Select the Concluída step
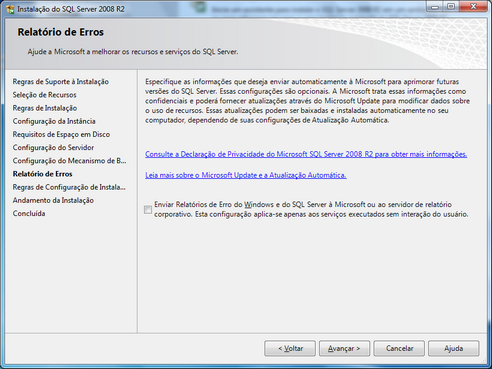This screenshot has width=492, height=369. pos(29,213)
